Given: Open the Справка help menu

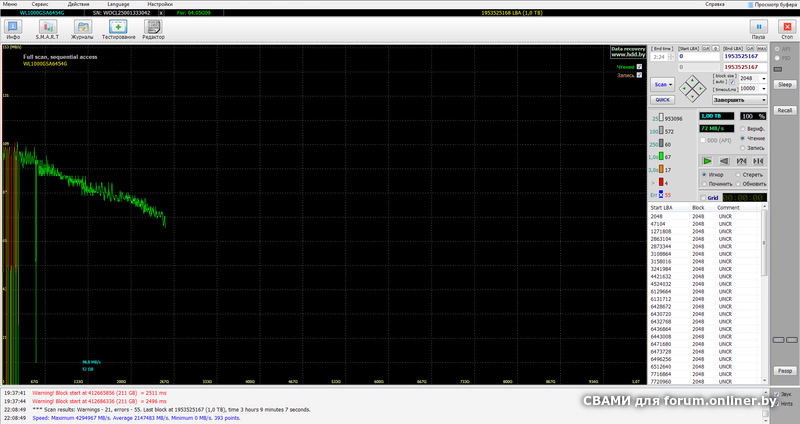Looking at the screenshot, I should point(715,4).
